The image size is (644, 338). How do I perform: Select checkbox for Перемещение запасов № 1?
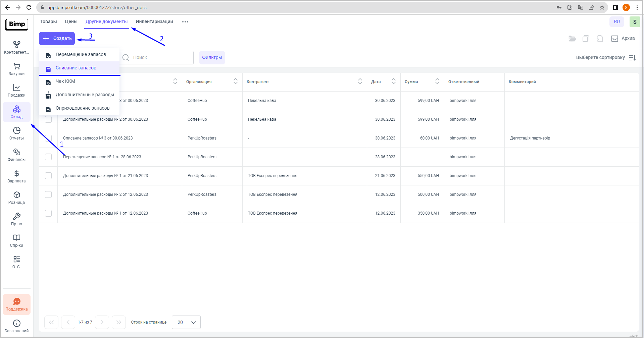pyautogui.click(x=48, y=157)
